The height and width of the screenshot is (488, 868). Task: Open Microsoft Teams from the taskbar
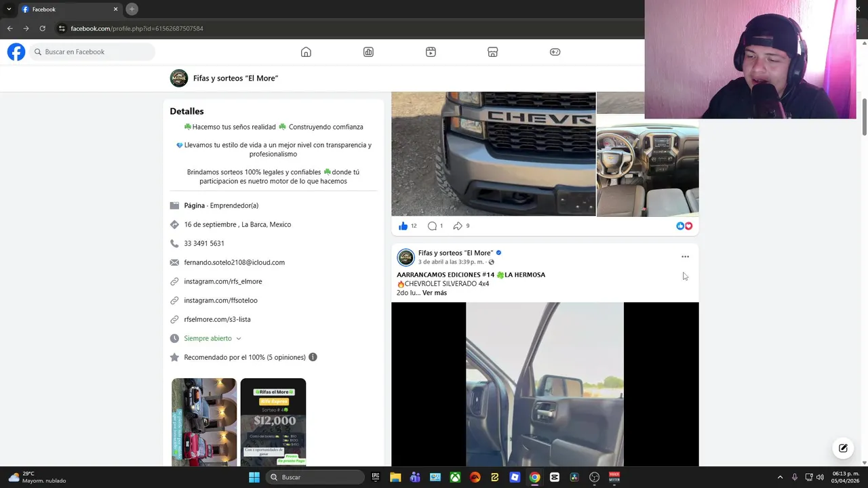pyautogui.click(x=415, y=477)
